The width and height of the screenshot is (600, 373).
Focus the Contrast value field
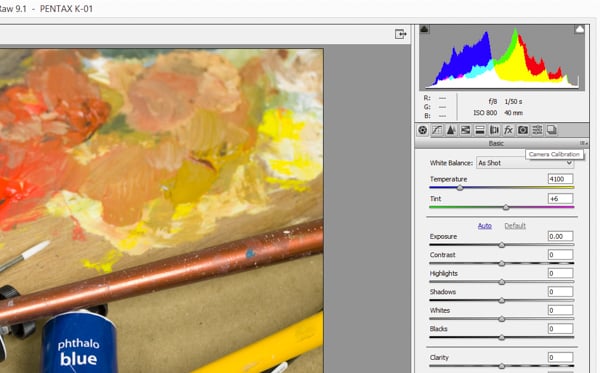tap(560, 255)
